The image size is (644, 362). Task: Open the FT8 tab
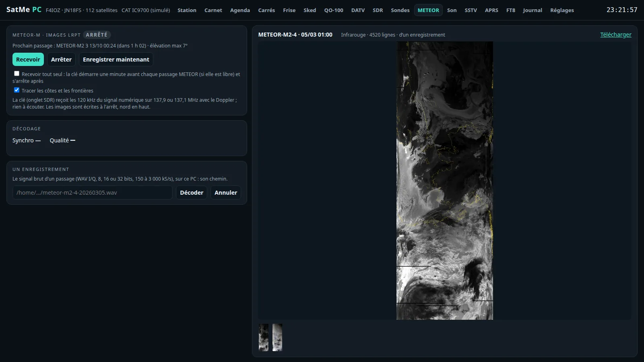(x=511, y=10)
